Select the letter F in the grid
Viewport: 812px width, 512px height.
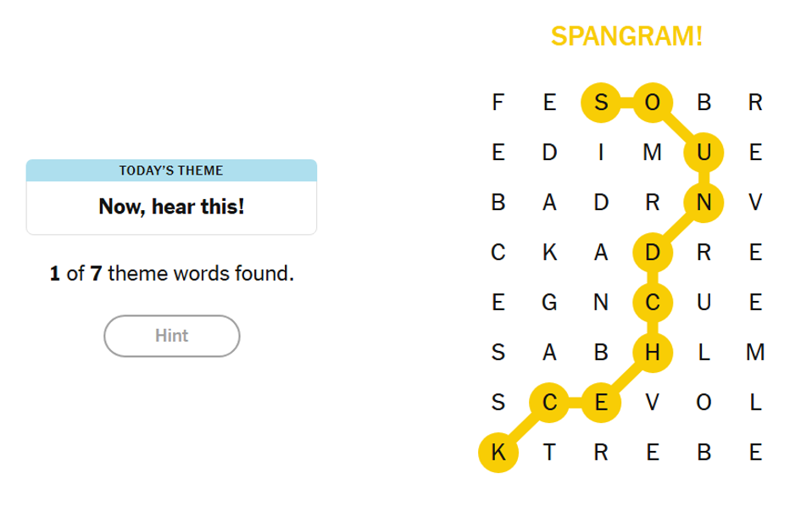[x=498, y=103]
